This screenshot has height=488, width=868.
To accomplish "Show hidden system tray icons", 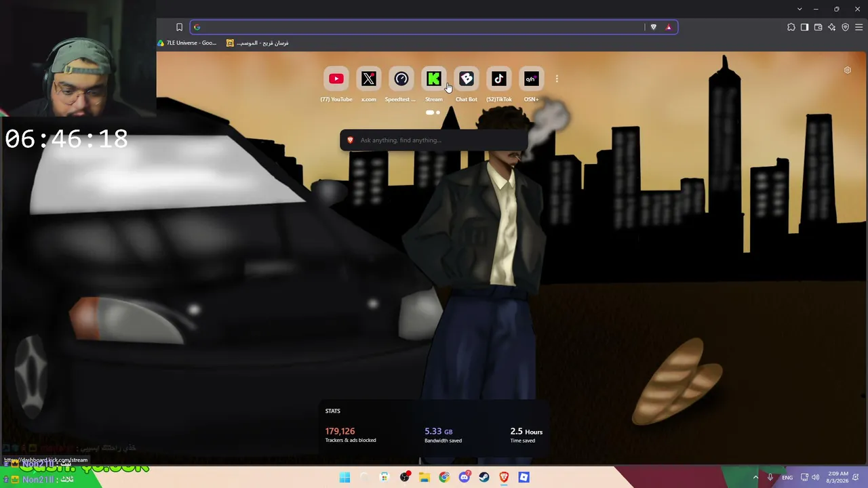I will click(x=755, y=477).
